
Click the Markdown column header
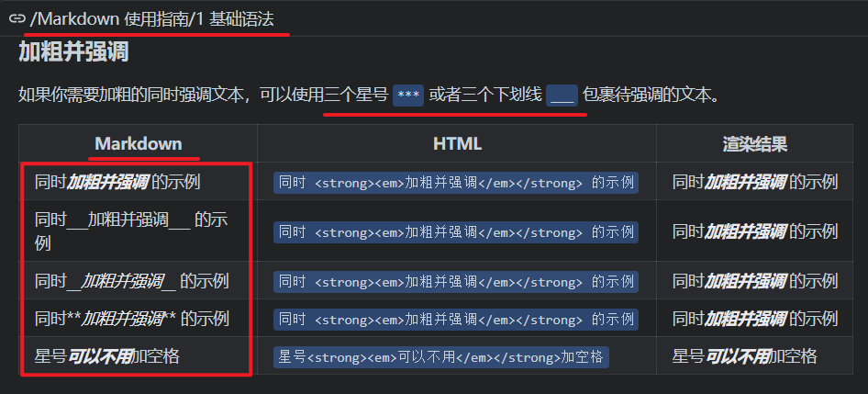tap(139, 144)
